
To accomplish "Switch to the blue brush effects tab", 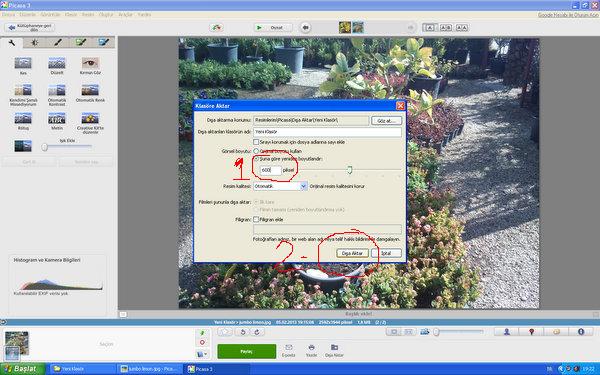I will (x=103, y=42).
